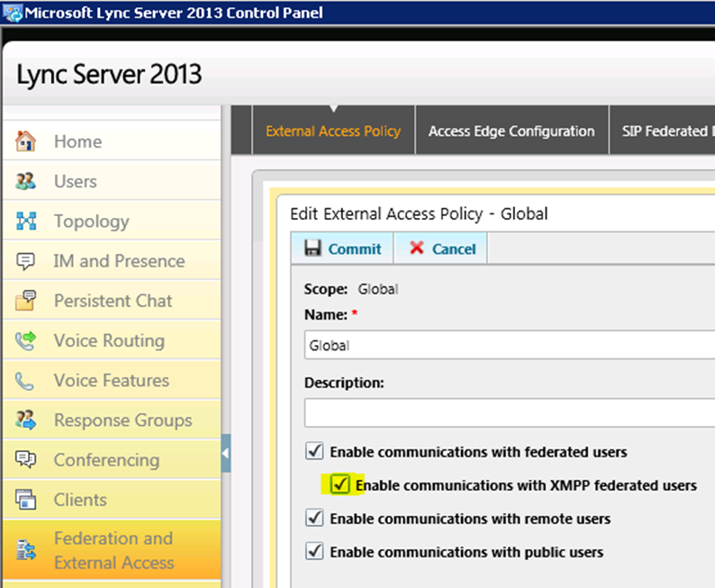Image resolution: width=715 pixels, height=588 pixels.
Task: Navigate to Voice Routing
Action: click(x=112, y=340)
